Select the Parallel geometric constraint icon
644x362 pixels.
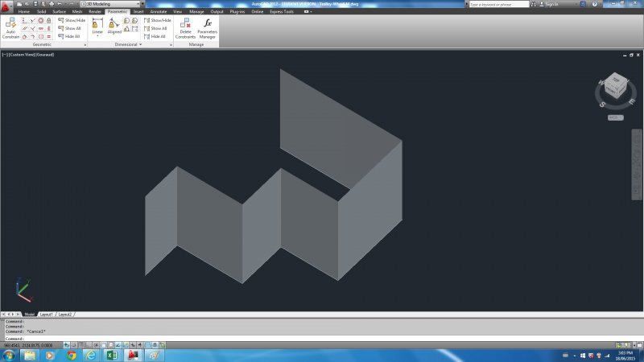tap(25, 28)
